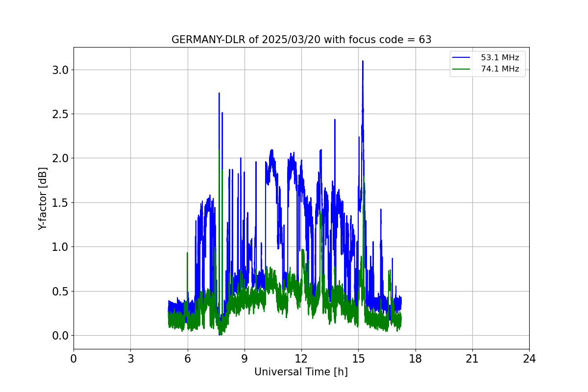Screen dimensions: 588x392
Task: Click y-axis tick label 1.0
Action: point(60,247)
